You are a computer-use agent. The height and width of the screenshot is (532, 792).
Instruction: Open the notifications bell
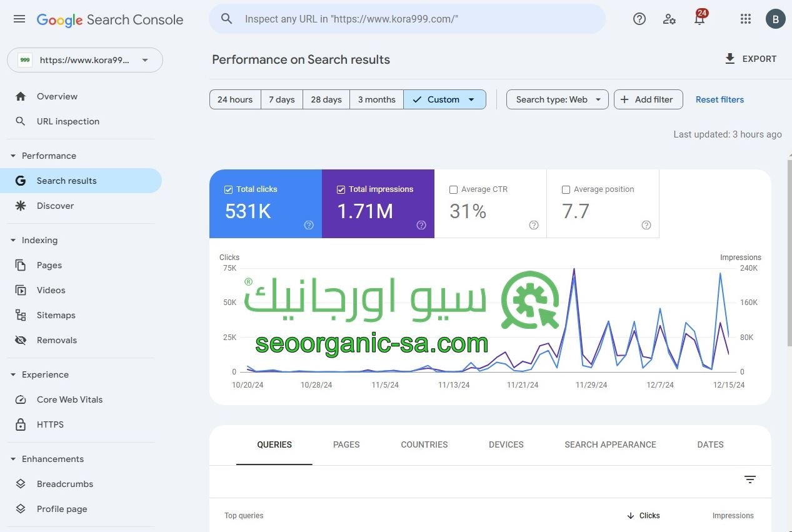pyautogui.click(x=699, y=19)
